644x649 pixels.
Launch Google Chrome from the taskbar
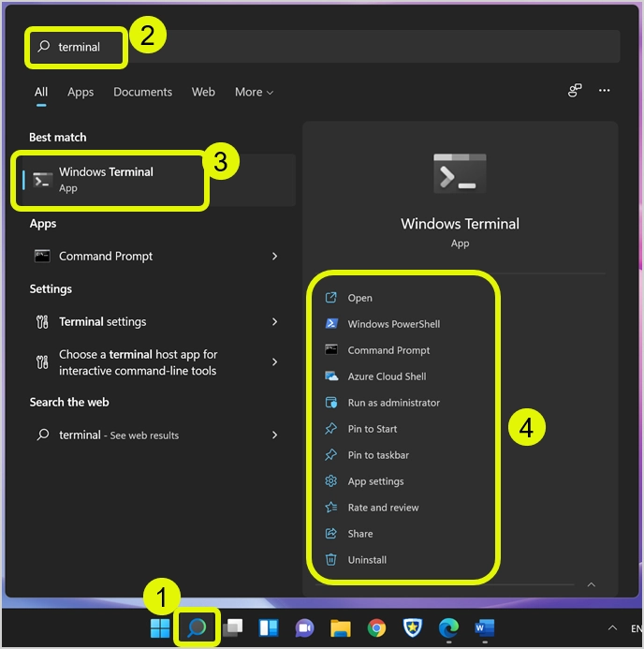point(376,628)
